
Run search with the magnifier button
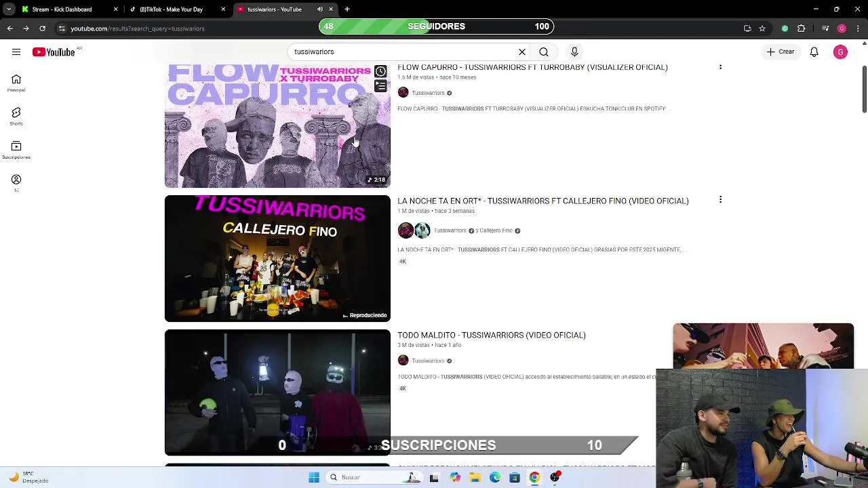[x=544, y=52]
